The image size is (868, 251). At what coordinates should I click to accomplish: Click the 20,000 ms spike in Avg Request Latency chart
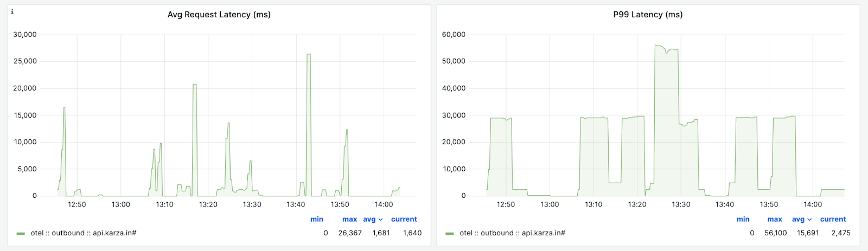195,85
